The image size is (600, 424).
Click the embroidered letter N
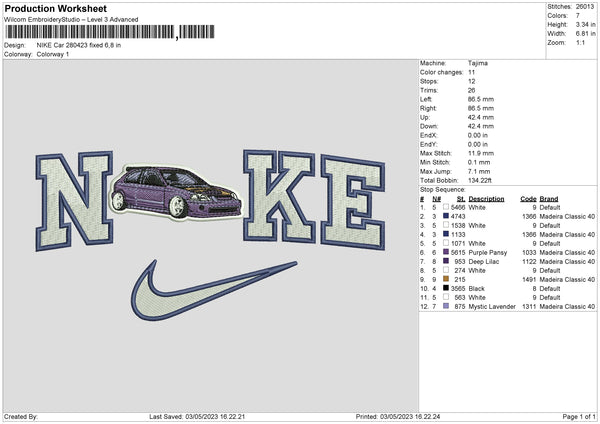[x=74, y=201]
